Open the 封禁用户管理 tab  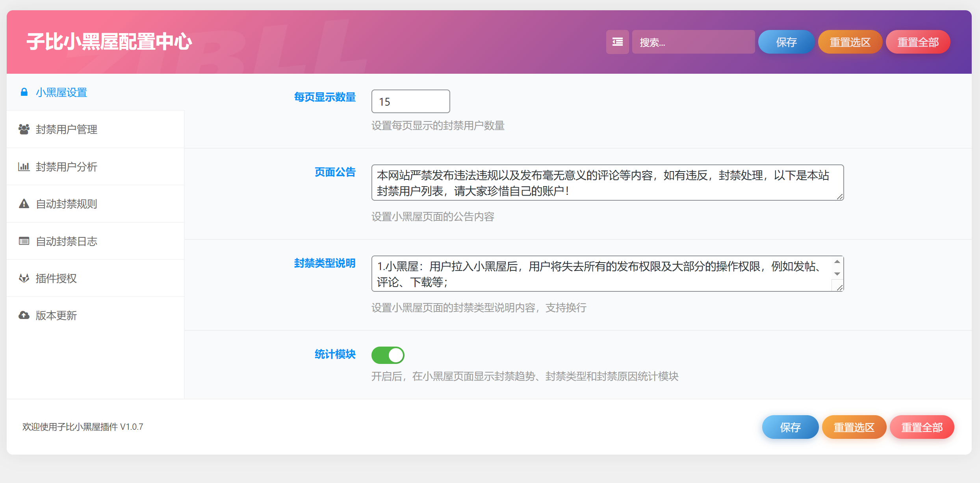coord(95,129)
